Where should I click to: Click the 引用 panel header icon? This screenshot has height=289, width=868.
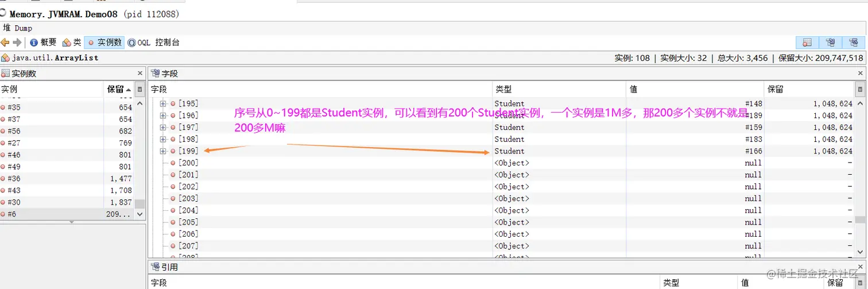154,267
